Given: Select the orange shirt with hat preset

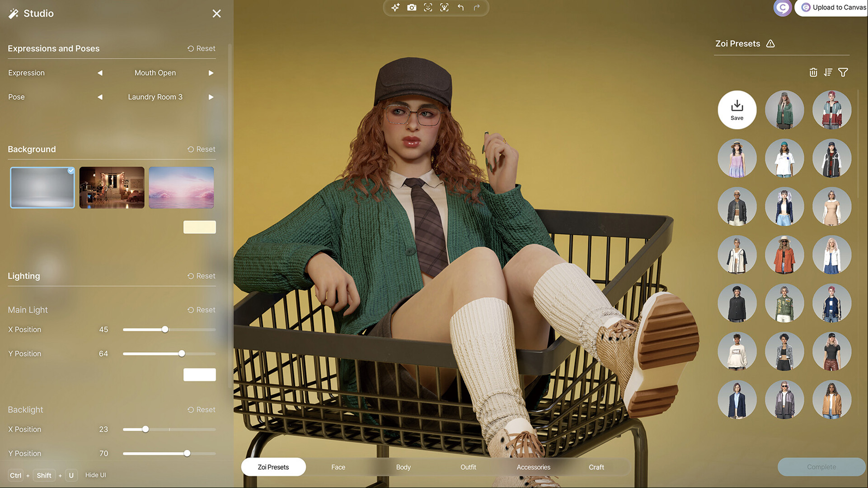Looking at the screenshot, I should click(784, 255).
